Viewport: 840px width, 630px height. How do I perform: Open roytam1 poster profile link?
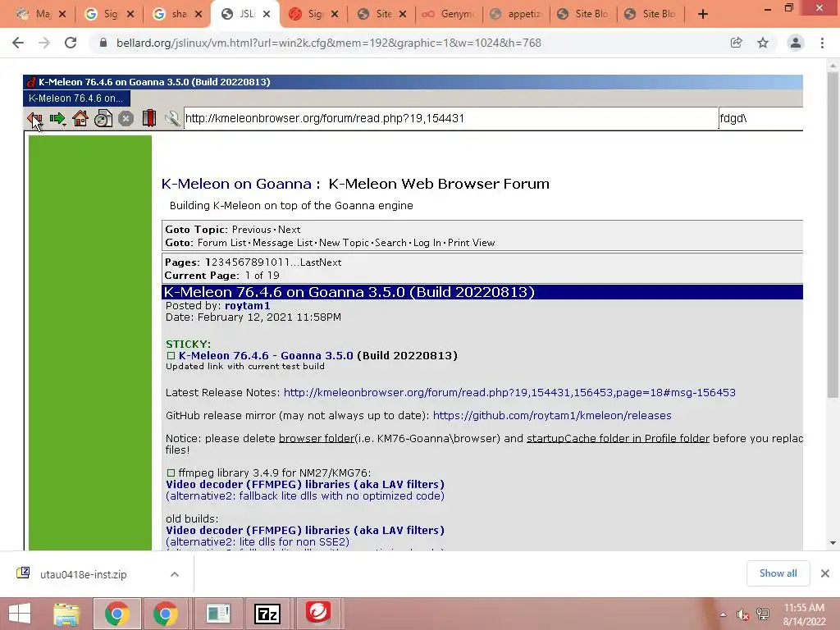pos(247,305)
